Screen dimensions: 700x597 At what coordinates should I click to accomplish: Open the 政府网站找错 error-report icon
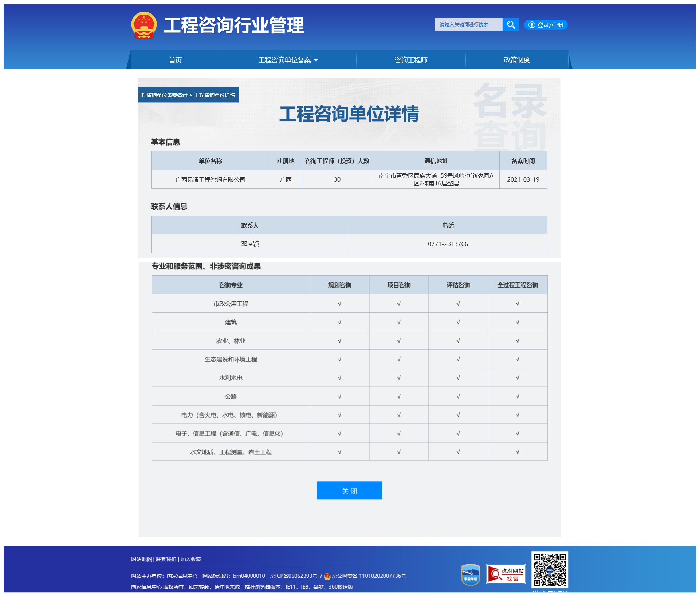coord(506,574)
